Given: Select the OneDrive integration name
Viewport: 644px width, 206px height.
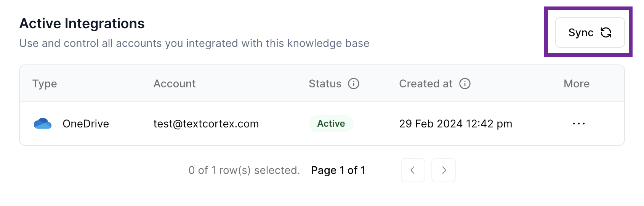Looking at the screenshot, I should (x=86, y=124).
